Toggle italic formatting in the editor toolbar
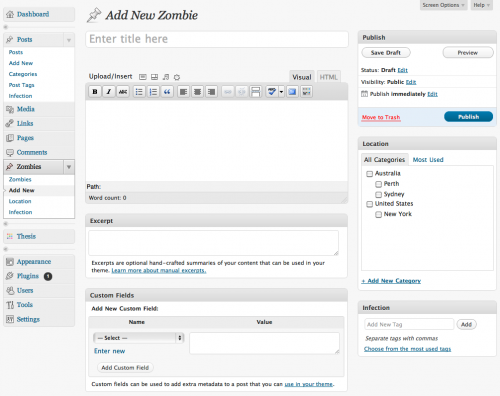 (109, 92)
